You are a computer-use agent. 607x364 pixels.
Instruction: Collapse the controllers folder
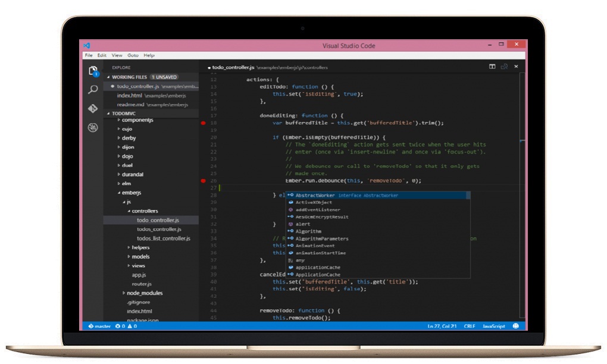click(x=145, y=211)
